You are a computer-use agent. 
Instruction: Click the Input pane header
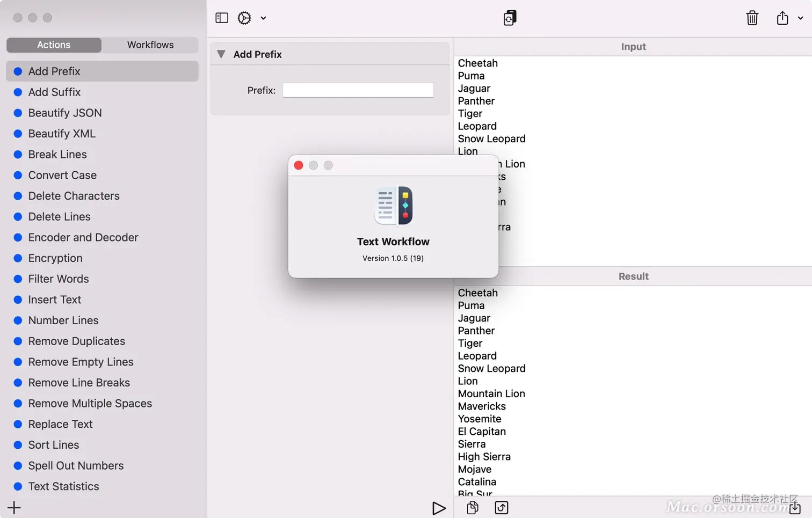pos(633,47)
